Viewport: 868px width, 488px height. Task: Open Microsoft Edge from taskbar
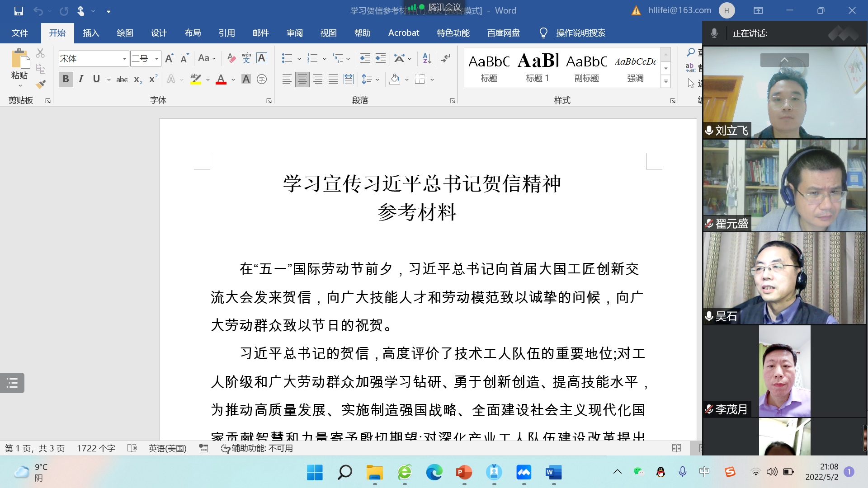coord(434,473)
